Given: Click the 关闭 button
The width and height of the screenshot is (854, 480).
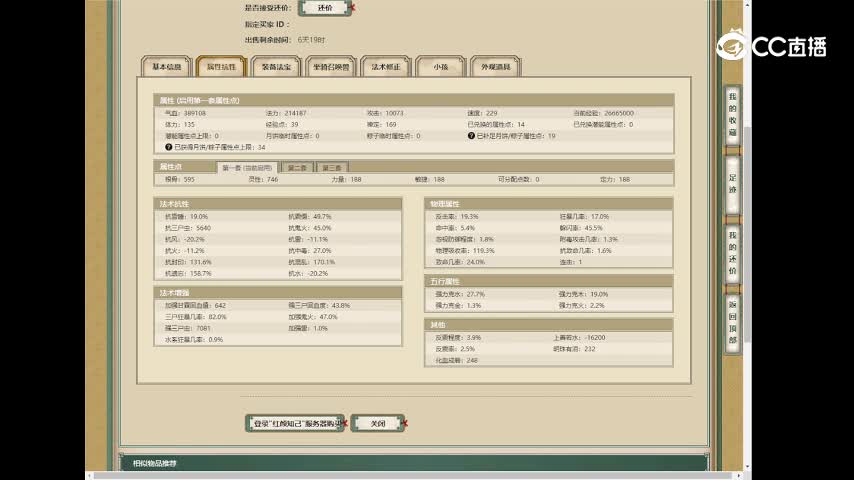Looking at the screenshot, I should click(x=377, y=423).
